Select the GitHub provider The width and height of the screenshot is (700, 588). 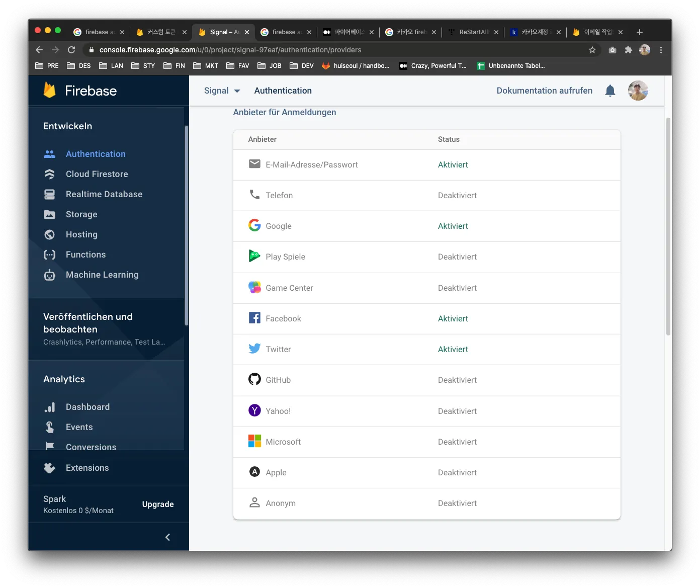pos(426,380)
